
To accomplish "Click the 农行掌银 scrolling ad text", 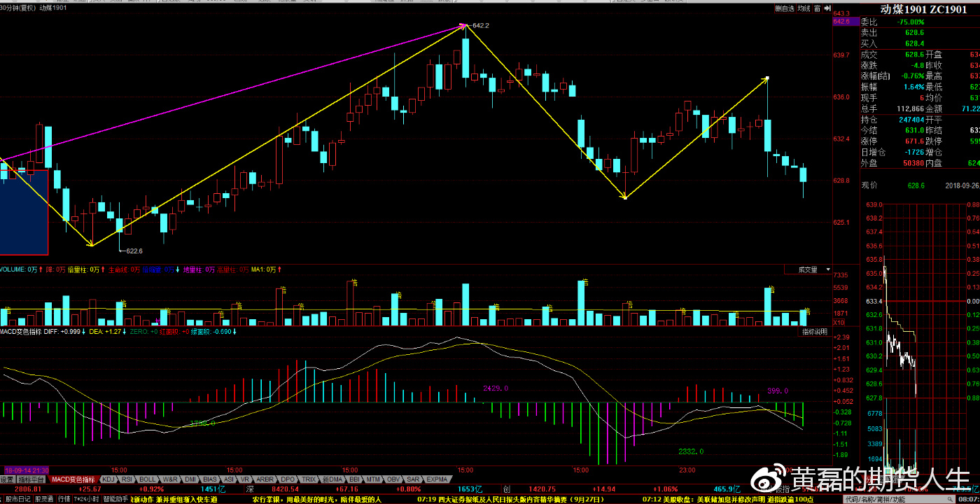I will click(316, 499).
